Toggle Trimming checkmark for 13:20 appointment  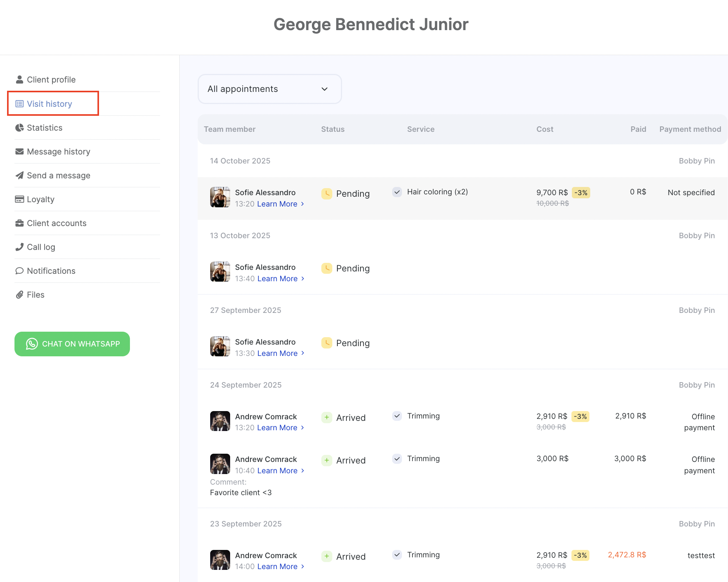pyautogui.click(x=397, y=416)
